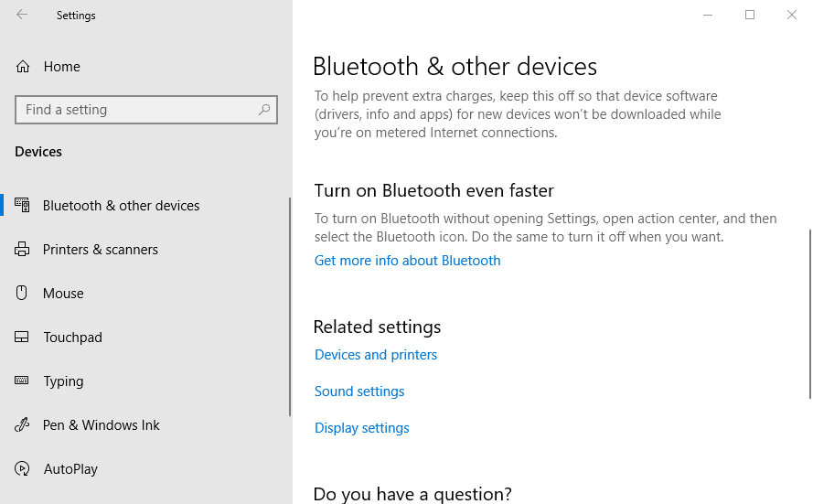Select the Bluetooth & other devices icon
The height and width of the screenshot is (504, 813).
[22, 205]
